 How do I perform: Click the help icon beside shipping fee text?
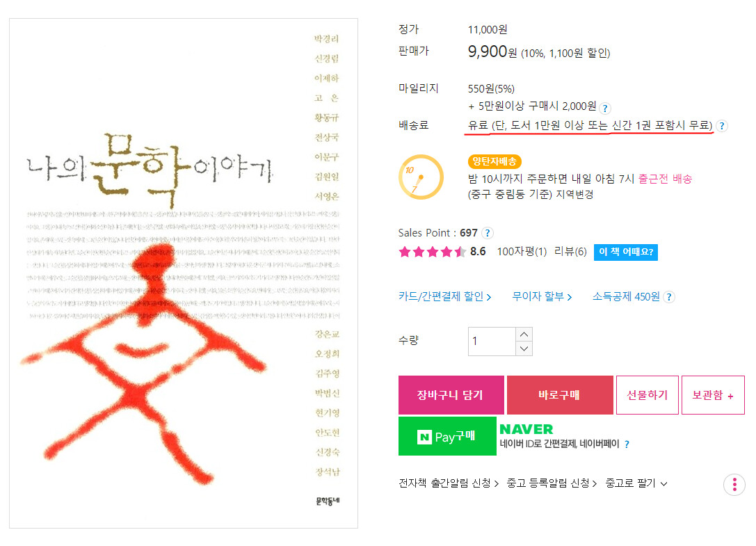coord(722,126)
